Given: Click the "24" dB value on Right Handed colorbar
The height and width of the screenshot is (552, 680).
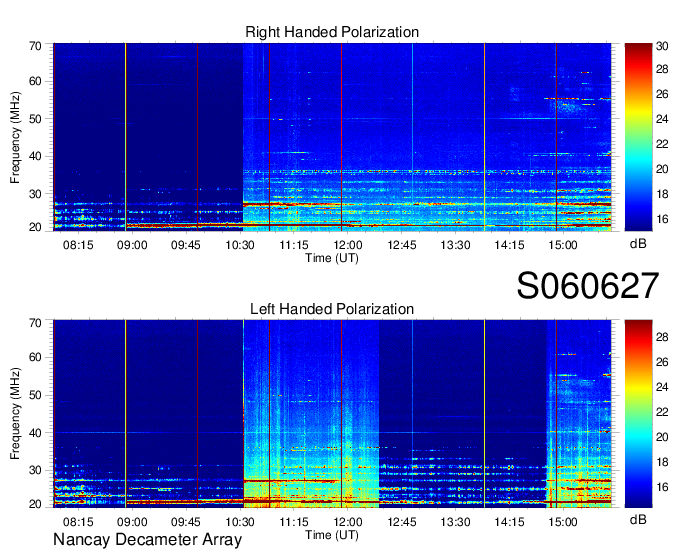Looking at the screenshot, I should [x=662, y=119].
